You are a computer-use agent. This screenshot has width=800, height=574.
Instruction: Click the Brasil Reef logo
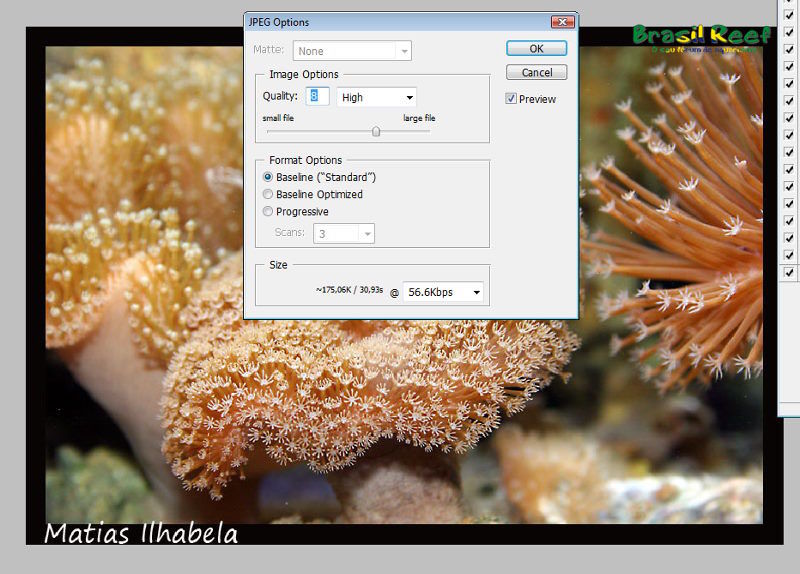coord(701,36)
